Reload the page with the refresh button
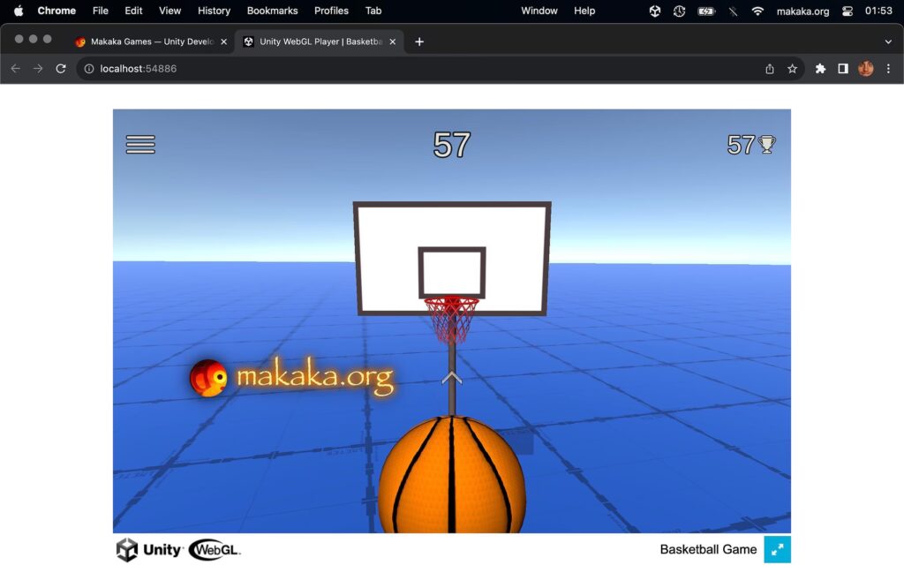Viewport: 904px width, 588px height. 61,69
